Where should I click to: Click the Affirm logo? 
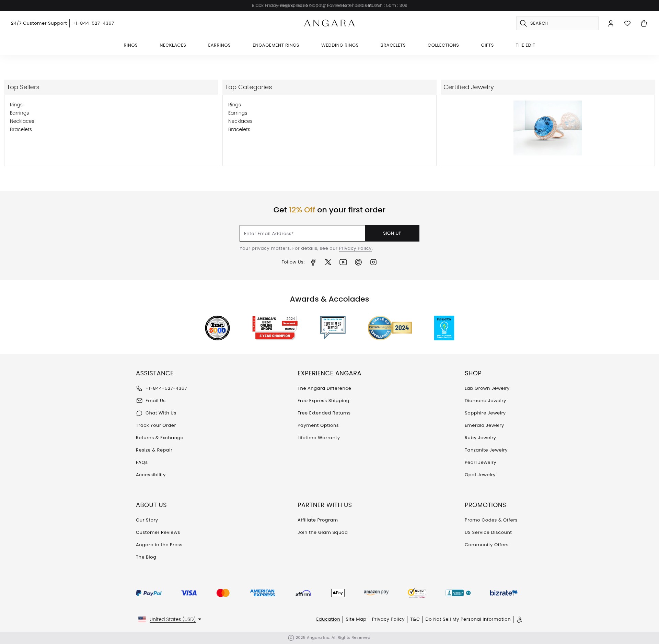pos(303,593)
